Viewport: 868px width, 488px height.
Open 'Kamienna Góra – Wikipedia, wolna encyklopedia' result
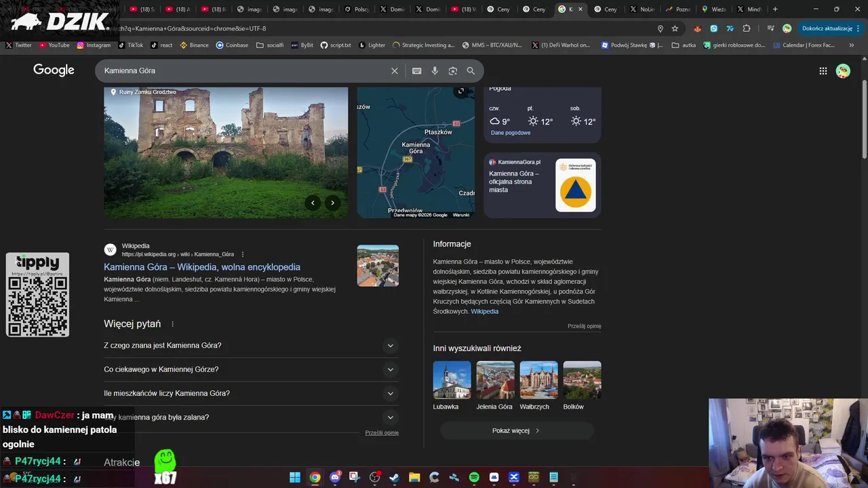202,267
